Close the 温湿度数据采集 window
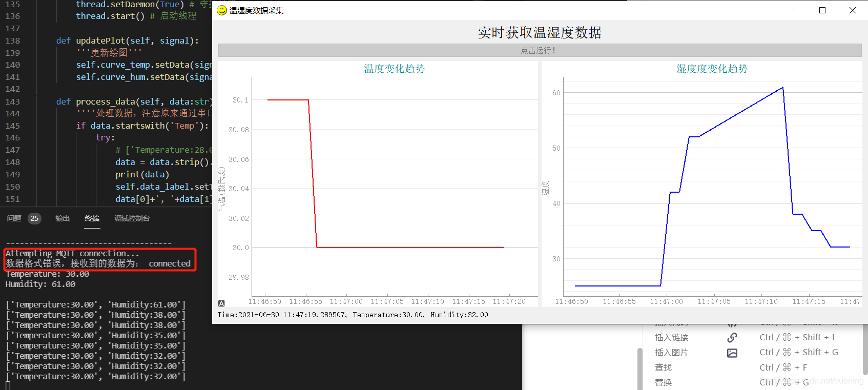This screenshot has width=868, height=390. (x=853, y=10)
